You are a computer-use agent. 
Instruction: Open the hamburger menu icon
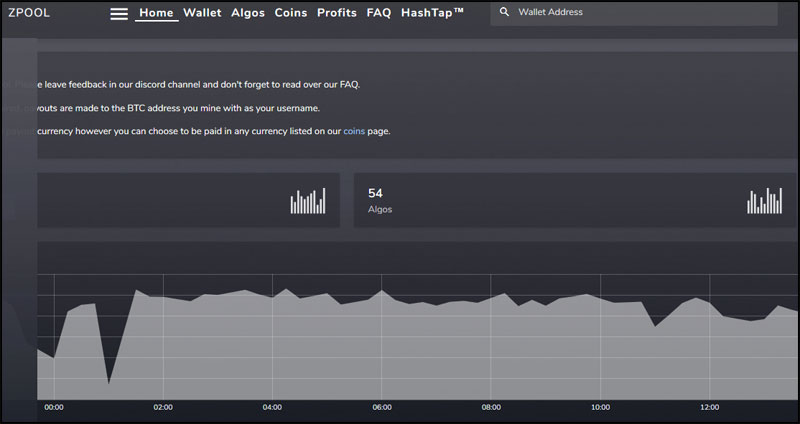click(x=119, y=14)
